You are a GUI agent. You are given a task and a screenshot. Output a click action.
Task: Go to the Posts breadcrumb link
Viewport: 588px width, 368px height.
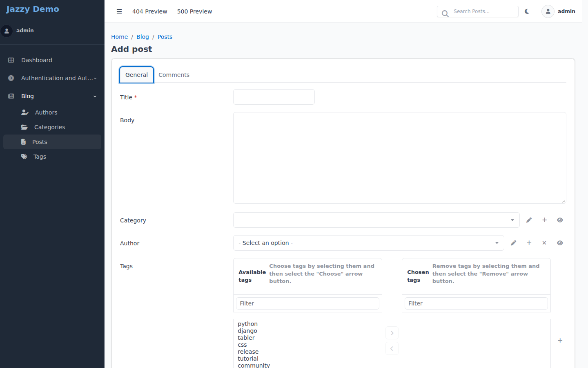[165, 37]
